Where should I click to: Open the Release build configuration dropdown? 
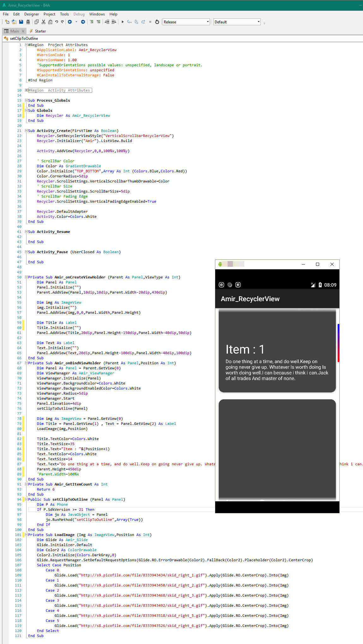[186, 22]
